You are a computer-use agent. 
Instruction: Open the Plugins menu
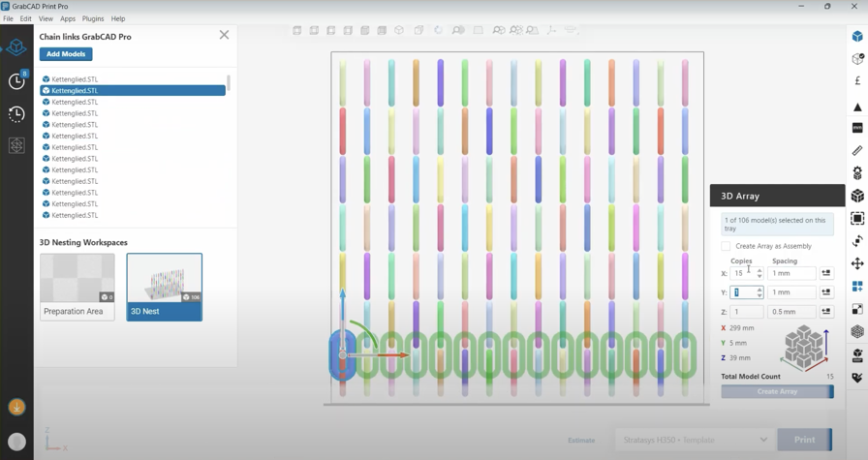pyautogui.click(x=93, y=18)
